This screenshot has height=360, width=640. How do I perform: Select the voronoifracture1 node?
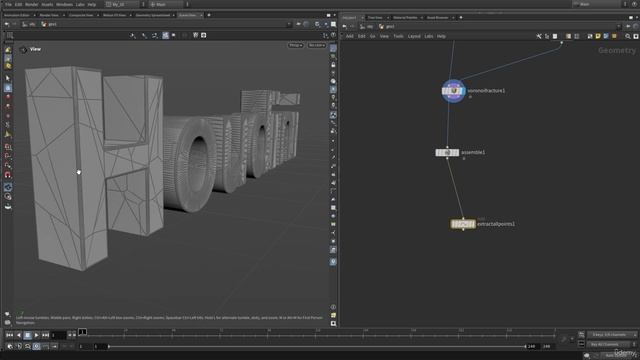pos(453,91)
